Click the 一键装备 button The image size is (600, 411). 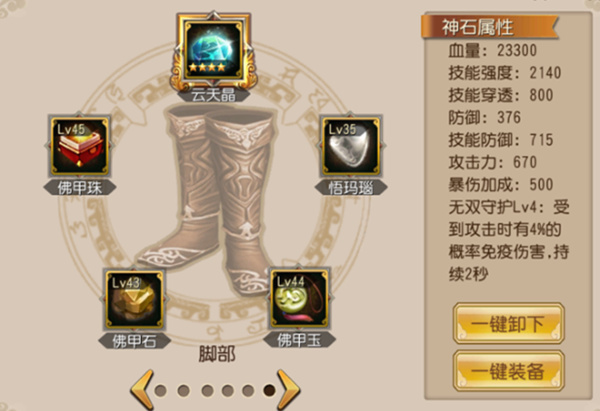(x=509, y=371)
